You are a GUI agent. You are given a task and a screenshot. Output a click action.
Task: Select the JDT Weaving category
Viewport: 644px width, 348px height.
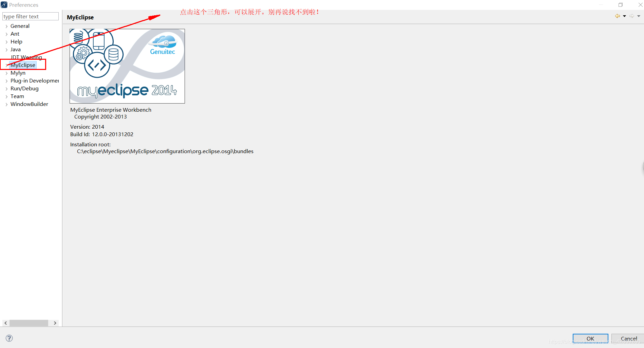pos(26,57)
